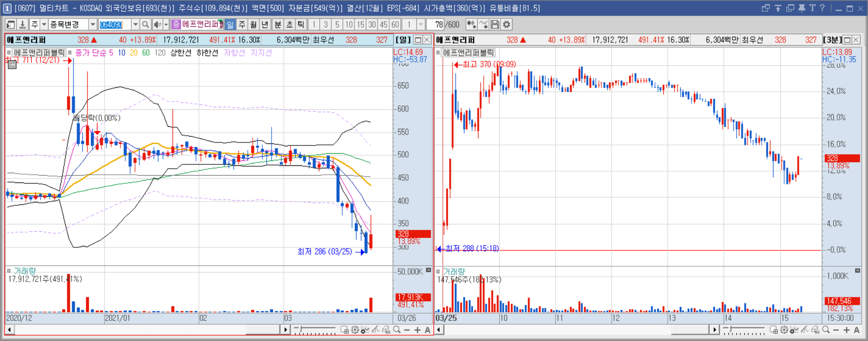Maximize the daily [일] chart pane
This screenshot has width=868, height=341.
(x=418, y=40)
